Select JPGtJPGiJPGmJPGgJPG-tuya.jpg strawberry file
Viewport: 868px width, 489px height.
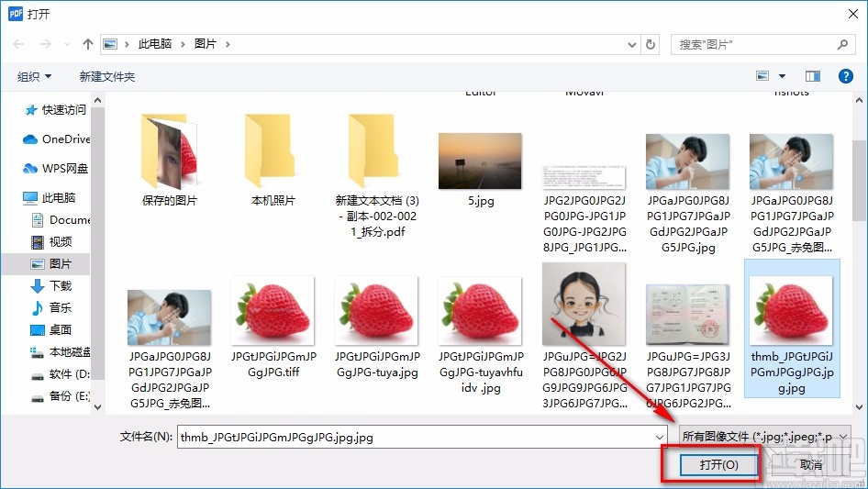tap(377, 327)
